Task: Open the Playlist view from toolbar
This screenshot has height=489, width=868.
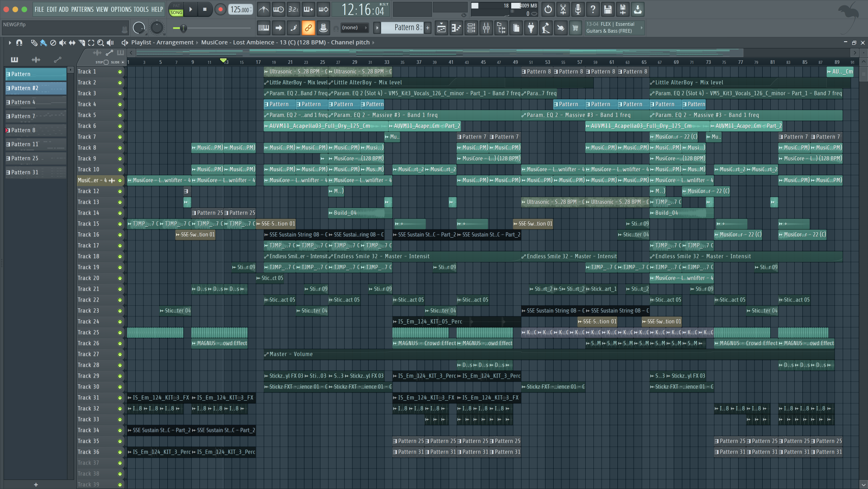Action: 441,28
